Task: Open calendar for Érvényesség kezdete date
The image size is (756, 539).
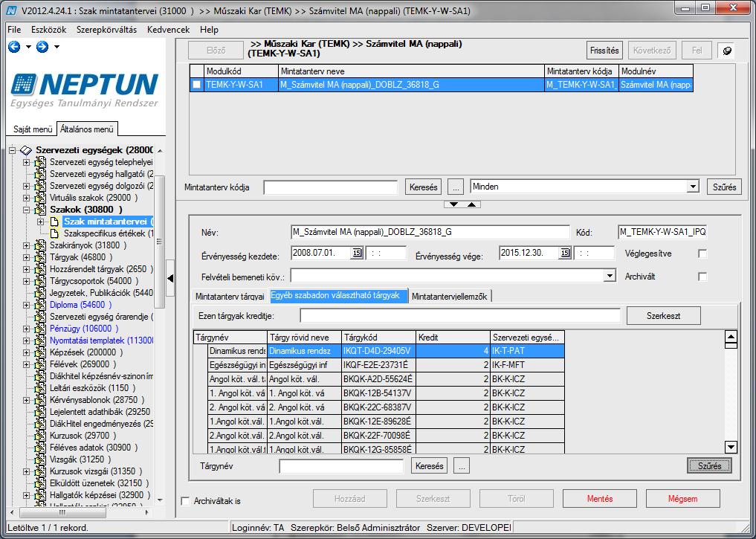Action: tap(357, 253)
